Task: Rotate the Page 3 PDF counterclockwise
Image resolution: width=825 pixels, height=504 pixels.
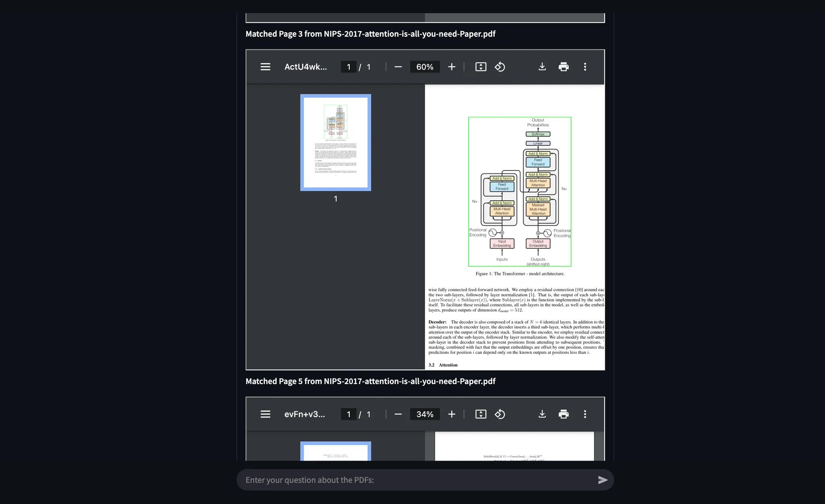Action: (x=500, y=67)
